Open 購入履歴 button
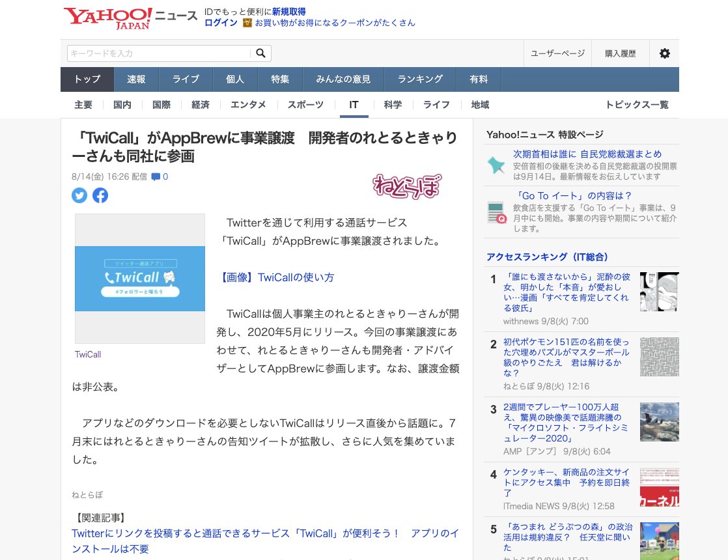728x560 pixels. click(x=621, y=53)
